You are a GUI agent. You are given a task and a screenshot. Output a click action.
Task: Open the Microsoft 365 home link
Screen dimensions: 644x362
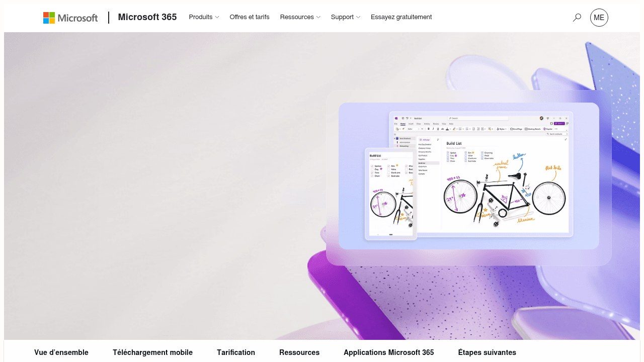click(147, 17)
